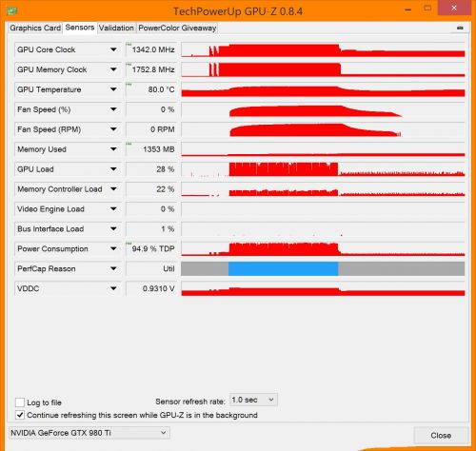Click the blue PerfCap Reason bar segment
Screen dimensions: 476x451
[284, 268]
